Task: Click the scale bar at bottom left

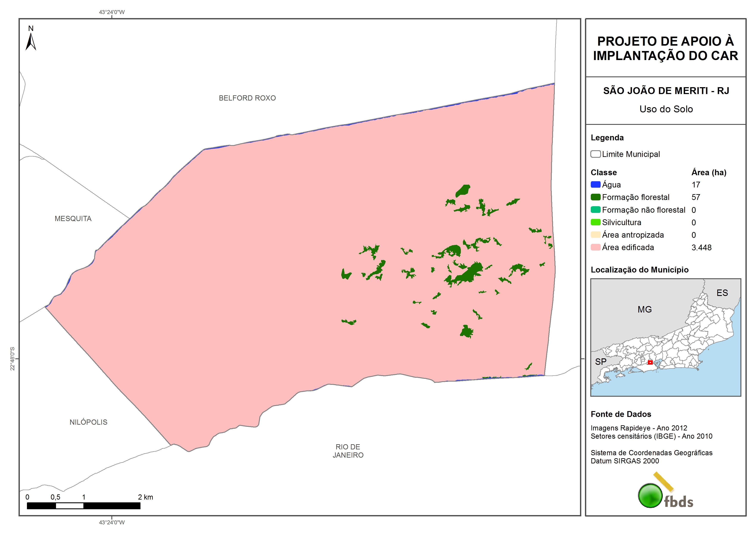Action: click(x=84, y=506)
